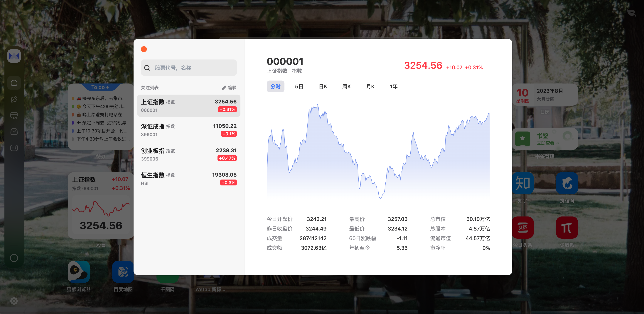The width and height of the screenshot is (644, 314).
Task: Click 立即查看 bookmark link
Action: pos(548,143)
